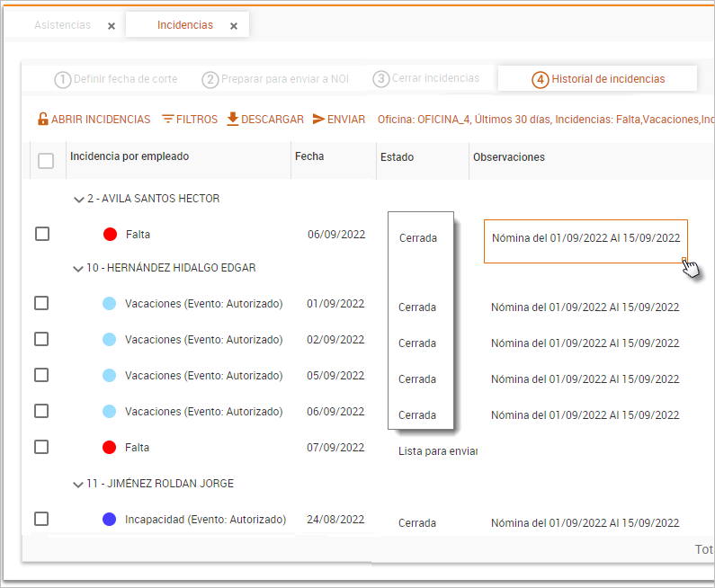Click the Descargar download icon
Viewport: 715px width, 588px height.
tap(232, 119)
